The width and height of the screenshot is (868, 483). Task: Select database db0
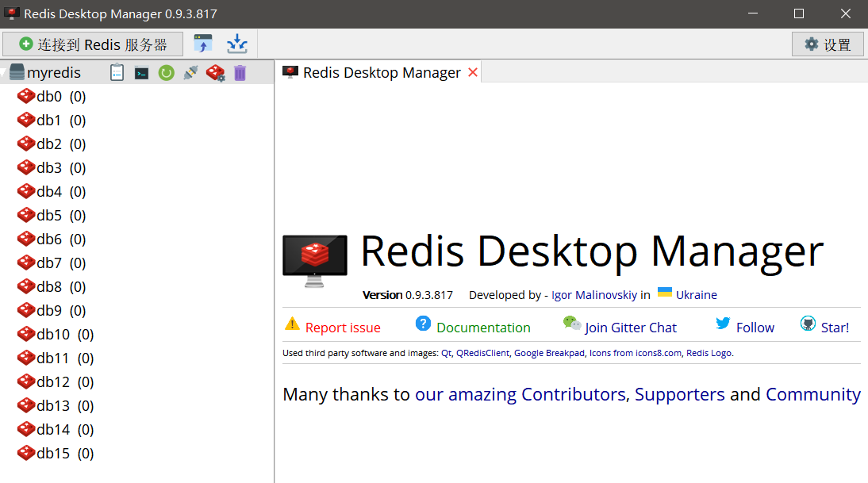[x=52, y=96]
